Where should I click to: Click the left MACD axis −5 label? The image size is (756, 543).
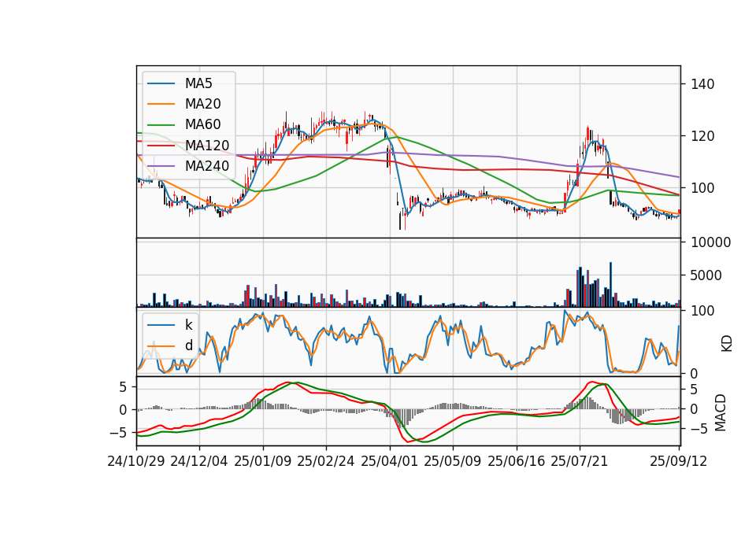[119, 433]
